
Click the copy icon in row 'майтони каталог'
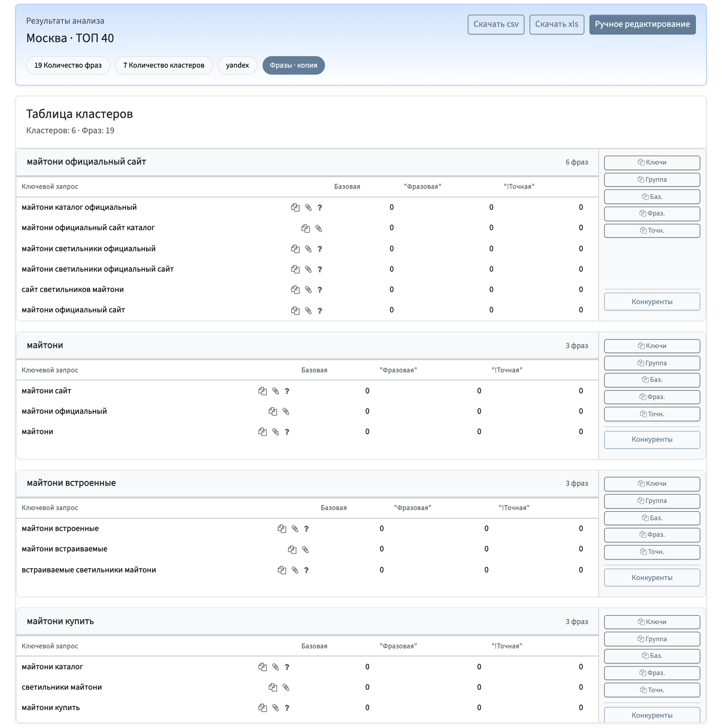262,667
